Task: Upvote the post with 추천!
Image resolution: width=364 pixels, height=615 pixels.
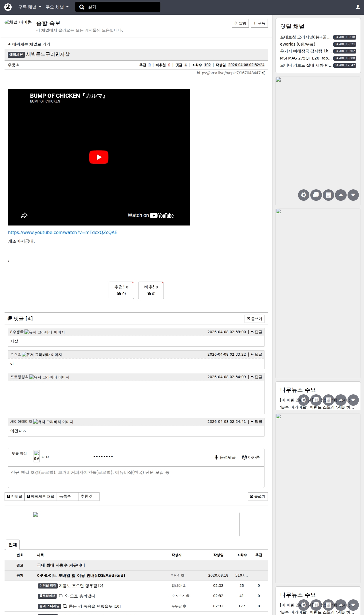Action: [x=121, y=290]
